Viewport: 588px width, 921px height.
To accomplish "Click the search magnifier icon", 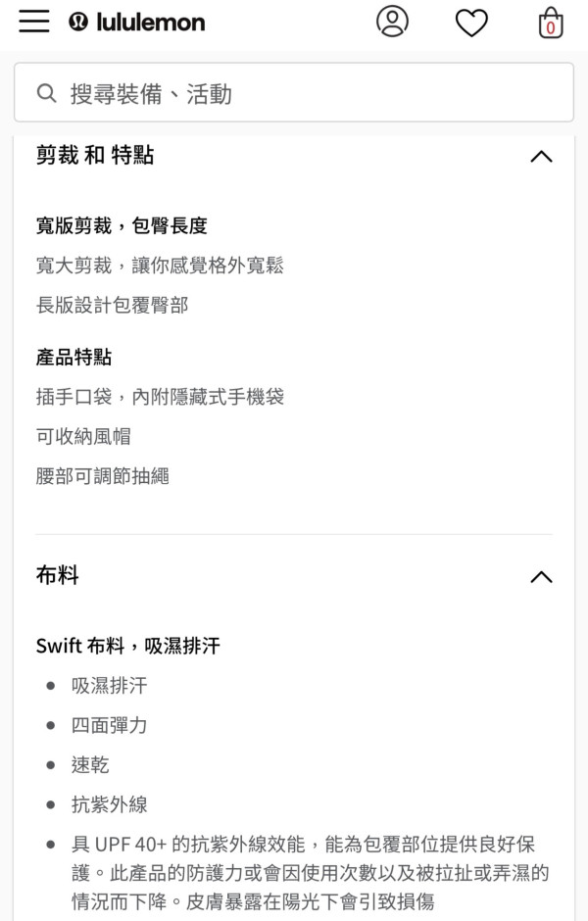I will pyautogui.click(x=46, y=93).
